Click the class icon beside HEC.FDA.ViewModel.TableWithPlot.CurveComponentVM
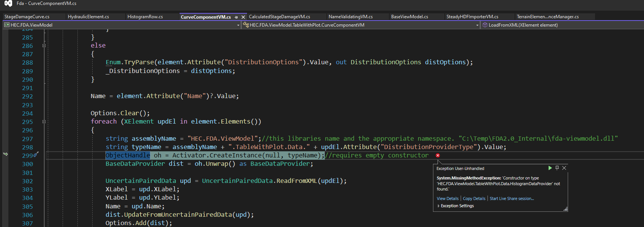 click(x=246, y=25)
